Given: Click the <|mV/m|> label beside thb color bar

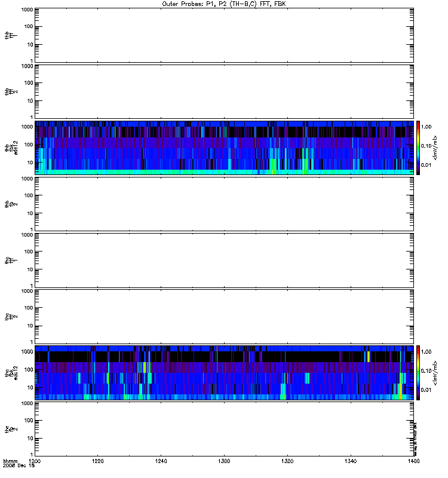Looking at the screenshot, I should (435, 148).
